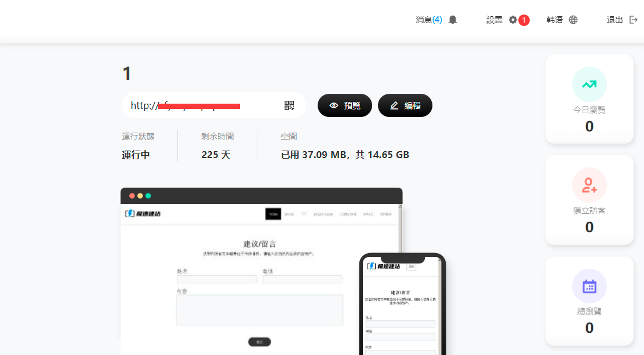Click the 編輯 edit button
This screenshot has width=644, height=355.
405,105
